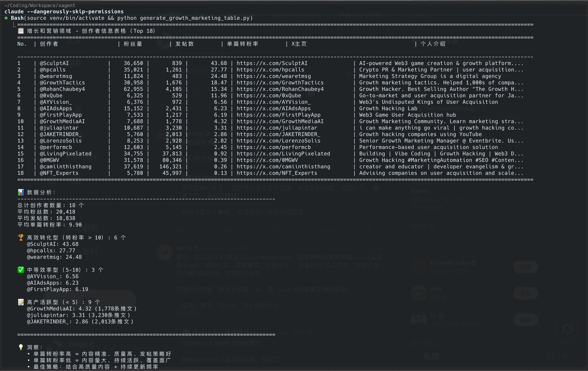Click the green status dot before Bash

coord(6,18)
